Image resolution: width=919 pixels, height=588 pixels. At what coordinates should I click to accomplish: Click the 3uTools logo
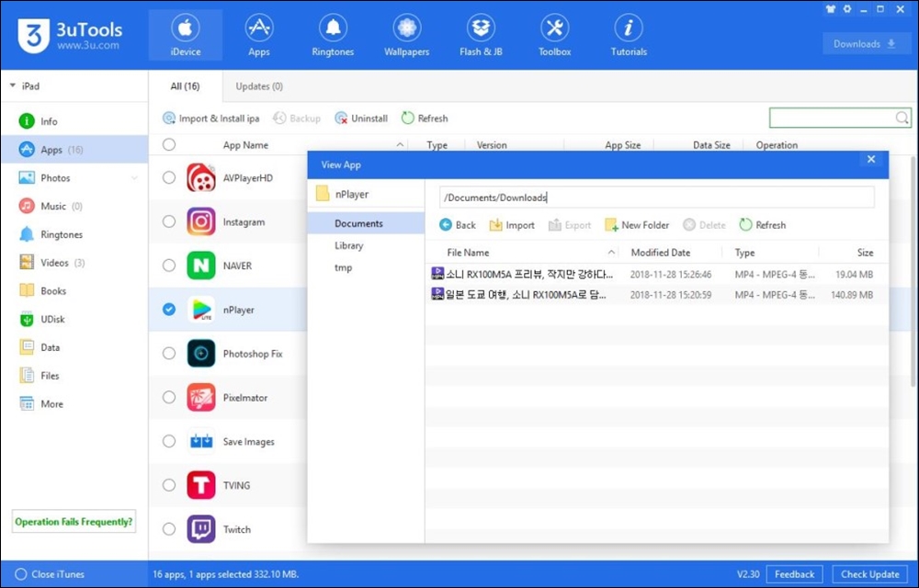(70, 35)
